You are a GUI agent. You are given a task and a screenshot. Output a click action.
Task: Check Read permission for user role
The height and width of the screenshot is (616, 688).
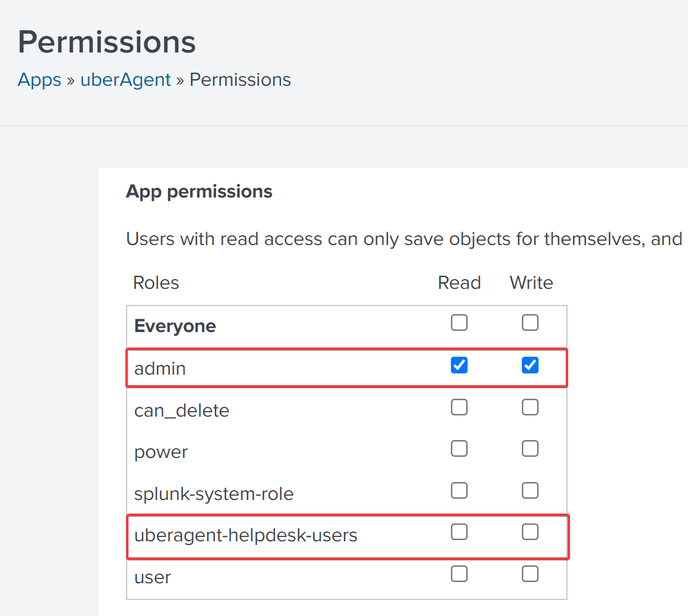click(x=459, y=574)
